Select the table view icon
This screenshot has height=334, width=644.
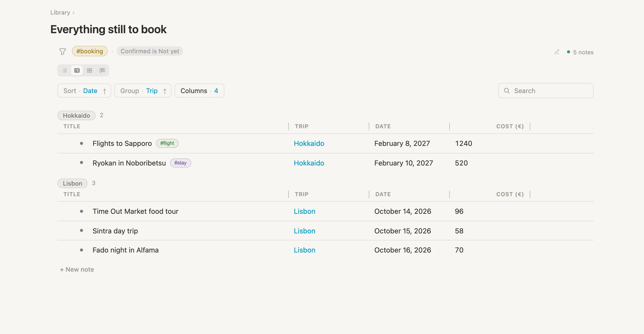pyautogui.click(x=77, y=70)
